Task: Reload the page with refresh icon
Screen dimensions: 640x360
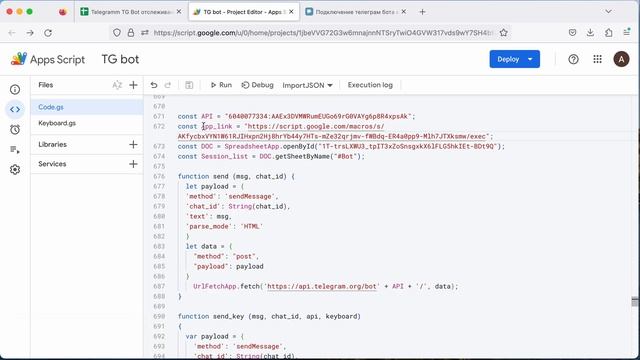Action: 48,33
